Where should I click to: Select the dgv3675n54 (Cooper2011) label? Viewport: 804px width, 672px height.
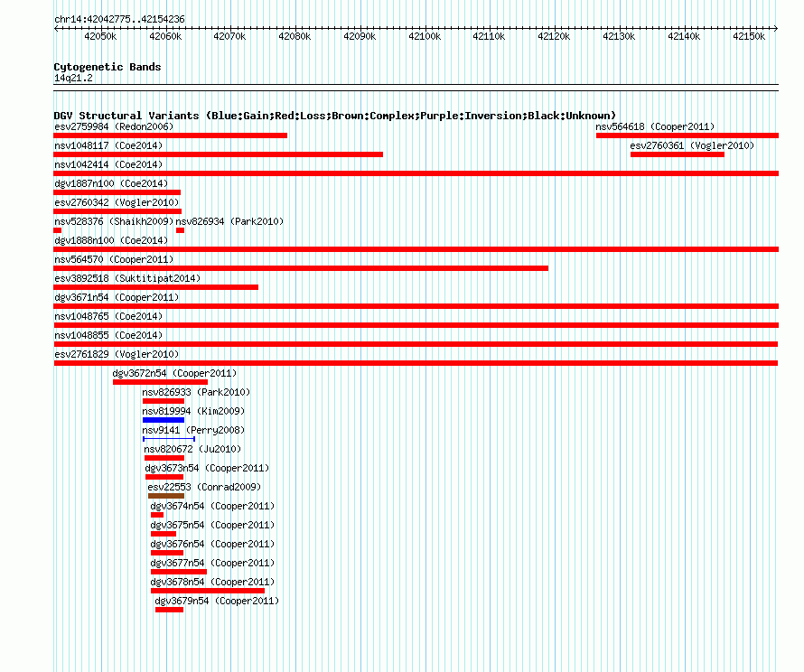click(213, 525)
